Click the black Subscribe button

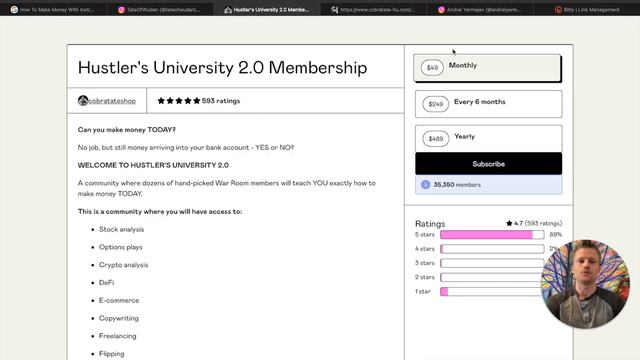click(488, 164)
